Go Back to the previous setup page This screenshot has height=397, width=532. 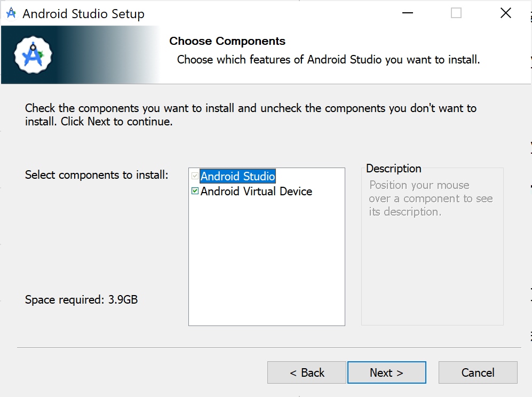[x=307, y=372]
